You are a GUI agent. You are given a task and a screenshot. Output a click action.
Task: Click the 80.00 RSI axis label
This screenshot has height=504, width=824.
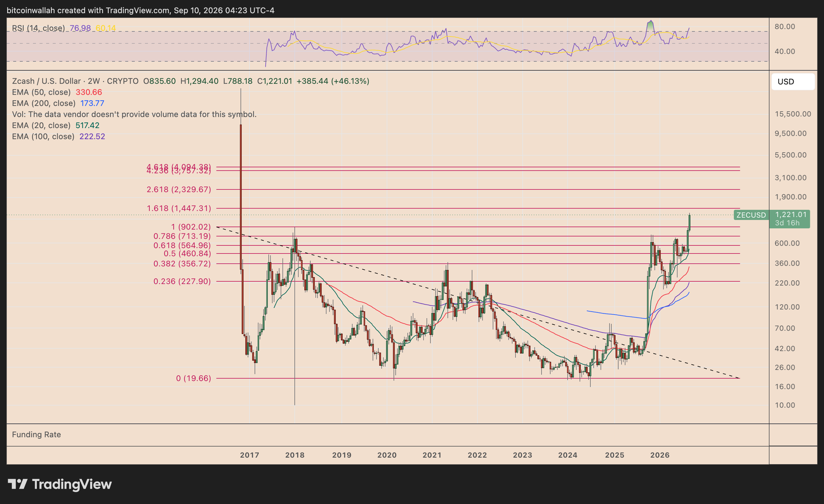point(785,27)
